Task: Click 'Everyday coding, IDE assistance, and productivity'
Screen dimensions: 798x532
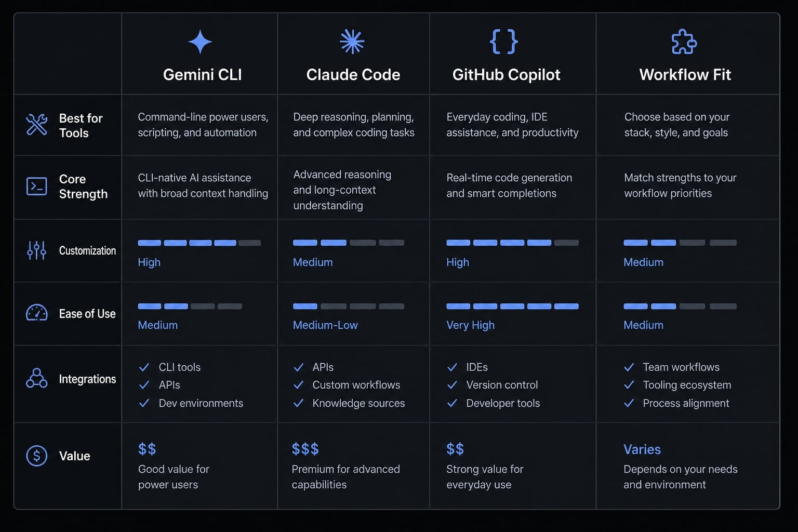Action: [512, 125]
